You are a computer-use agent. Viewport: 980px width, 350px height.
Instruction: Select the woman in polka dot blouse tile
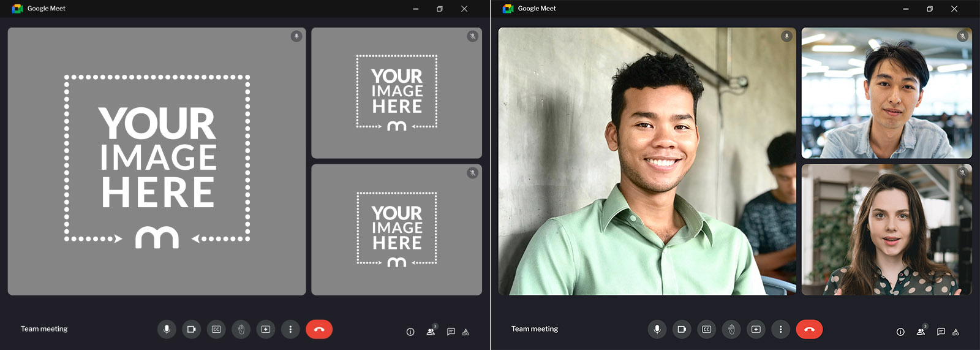(x=886, y=230)
